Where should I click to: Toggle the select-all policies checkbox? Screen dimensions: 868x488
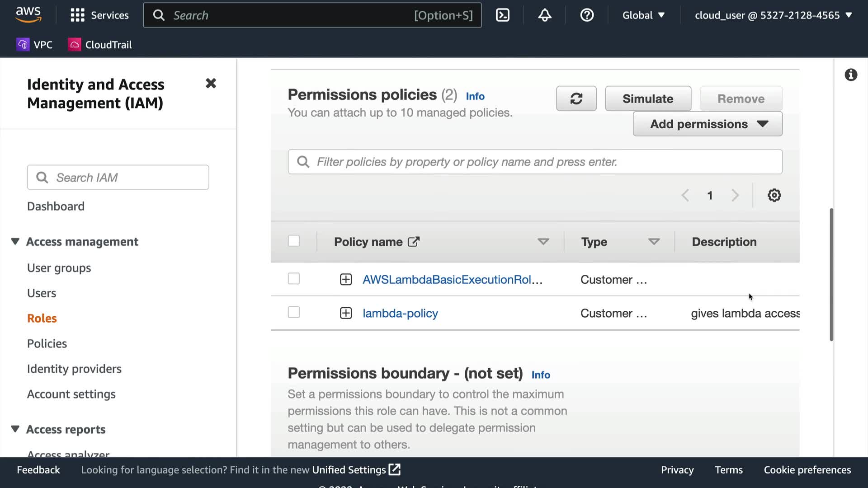coord(294,241)
